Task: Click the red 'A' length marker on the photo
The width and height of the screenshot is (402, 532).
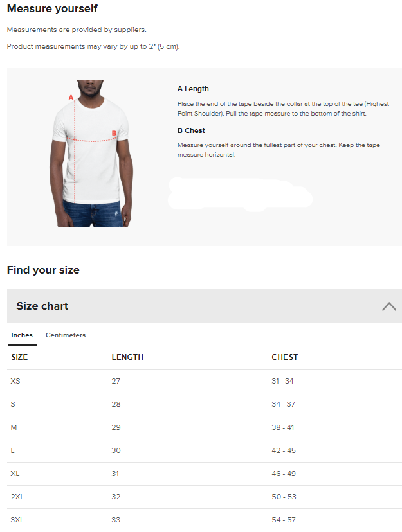Action: [x=71, y=98]
